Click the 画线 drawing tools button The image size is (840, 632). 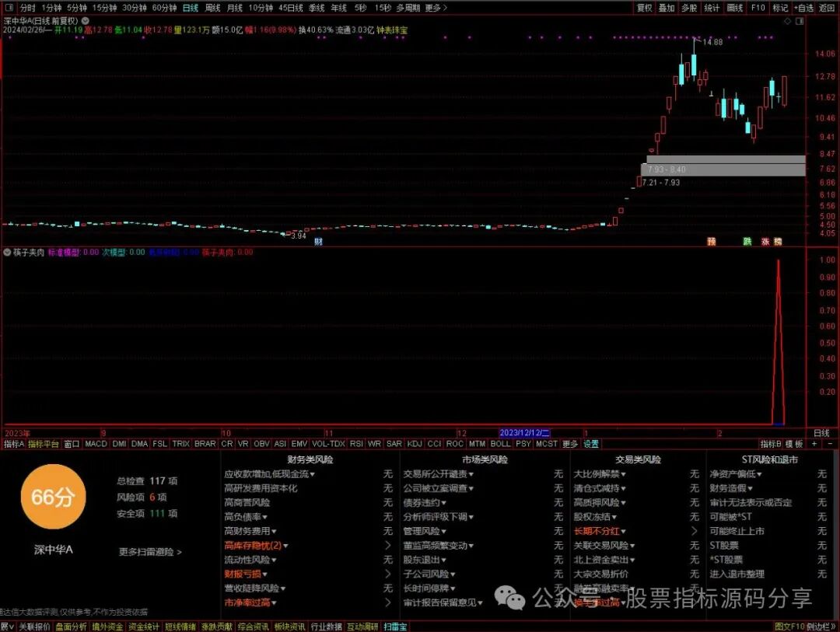pyautogui.click(x=734, y=8)
